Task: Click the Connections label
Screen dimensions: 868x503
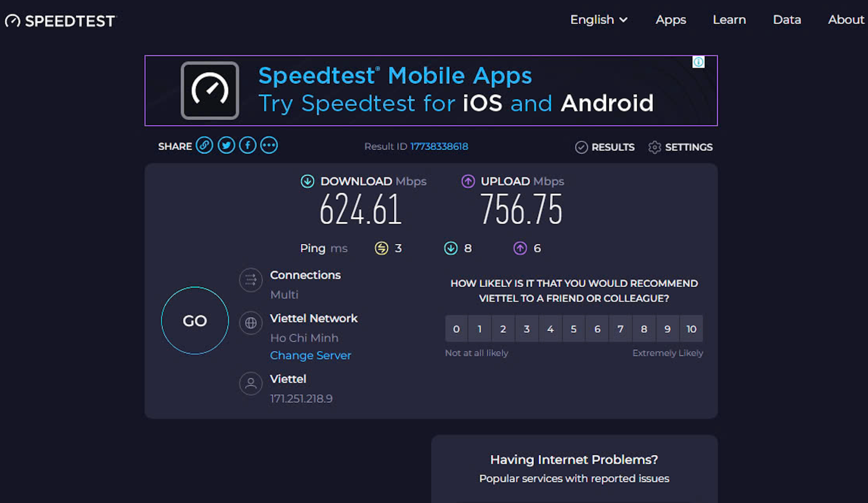Action: click(x=306, y=275)
